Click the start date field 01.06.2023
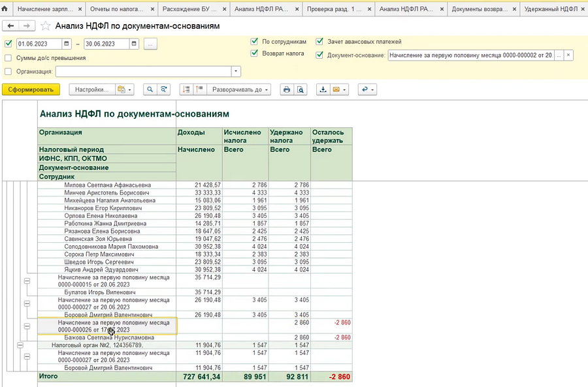Image resolution: width=588 pixels, height=387 pixels. pos(39,44)
